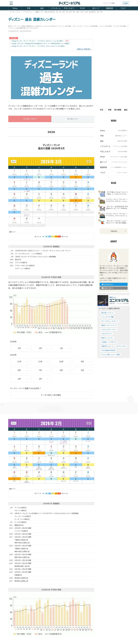
Task: Click the weather icon on March 20
Action: [76, 196]
